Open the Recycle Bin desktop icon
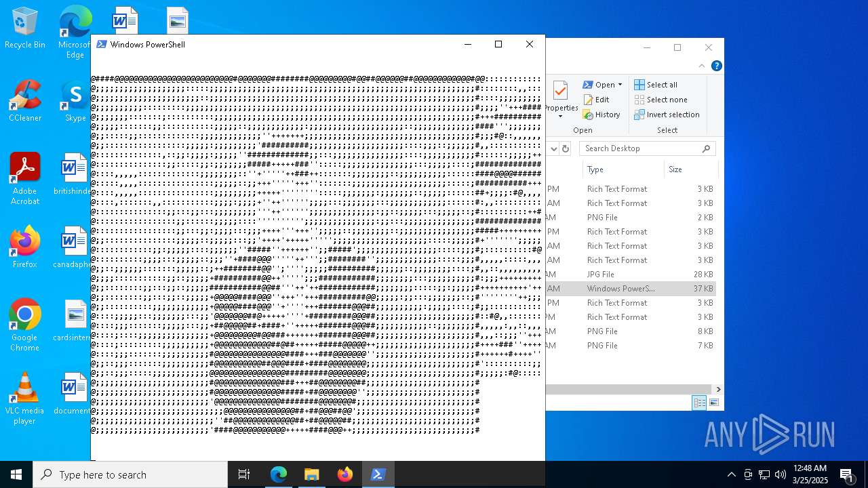The height and width of the screenshot is (488, 868). [25, 28]
